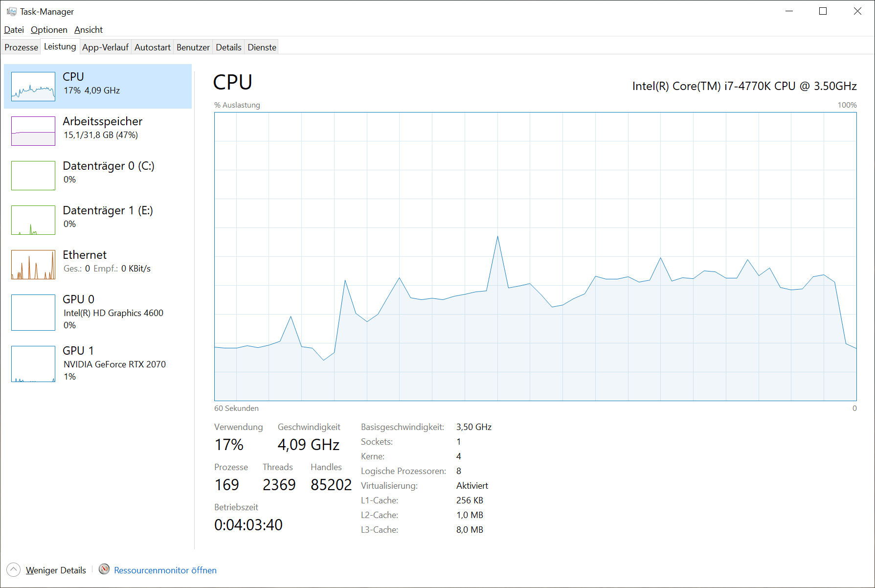The height and width of the screenshot is (588, 875).
Task: Switch to the Details tab
Action: 229,47
